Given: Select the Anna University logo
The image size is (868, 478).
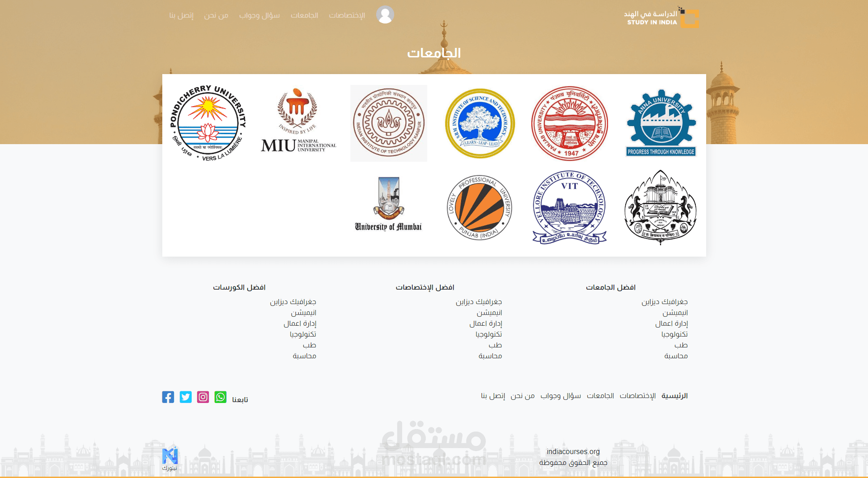Looking at the screenshot, I should [661, 123].
